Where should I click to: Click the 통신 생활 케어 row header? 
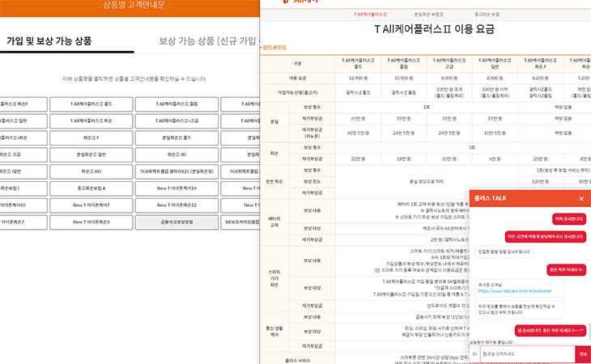click(x=274, y=332)
